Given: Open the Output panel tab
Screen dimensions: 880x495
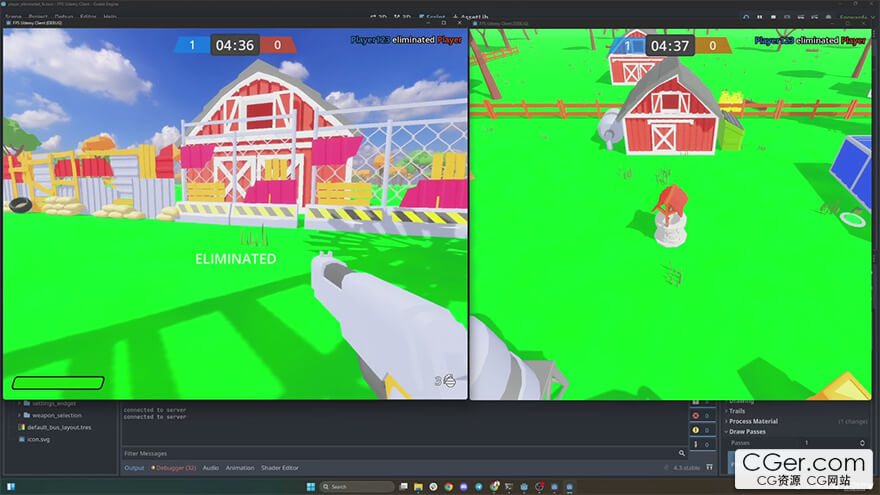Looking at the screenshot, I should (x=134, y=468).
